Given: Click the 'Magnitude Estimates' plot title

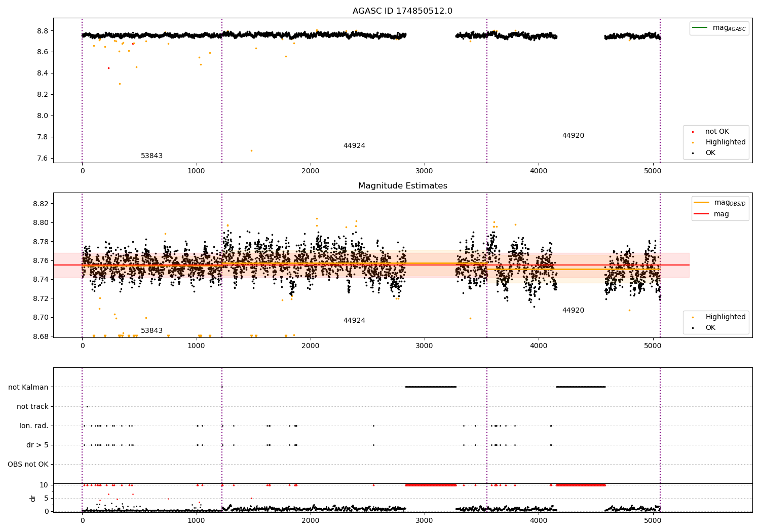Looking at the screenshot, I should click(402, 186).
